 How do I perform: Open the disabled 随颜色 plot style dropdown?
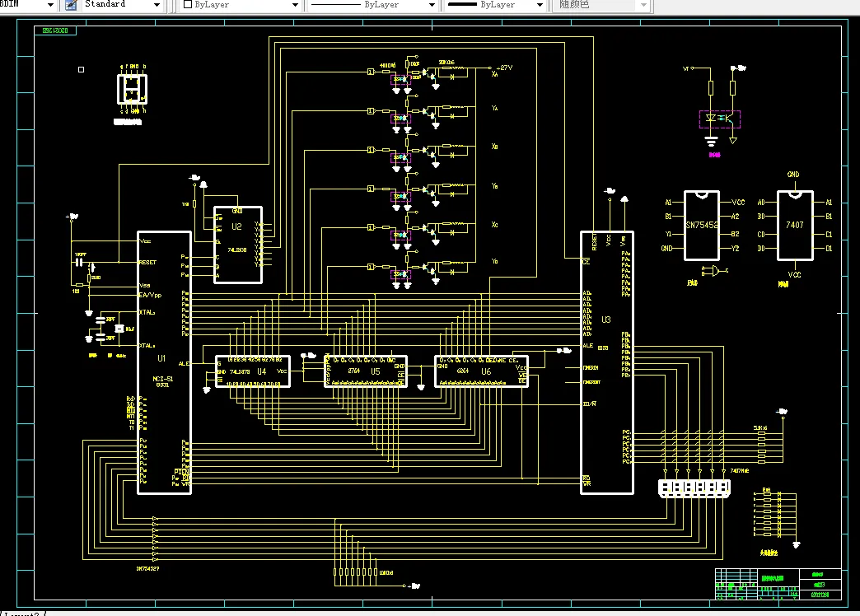click(644, 5)
